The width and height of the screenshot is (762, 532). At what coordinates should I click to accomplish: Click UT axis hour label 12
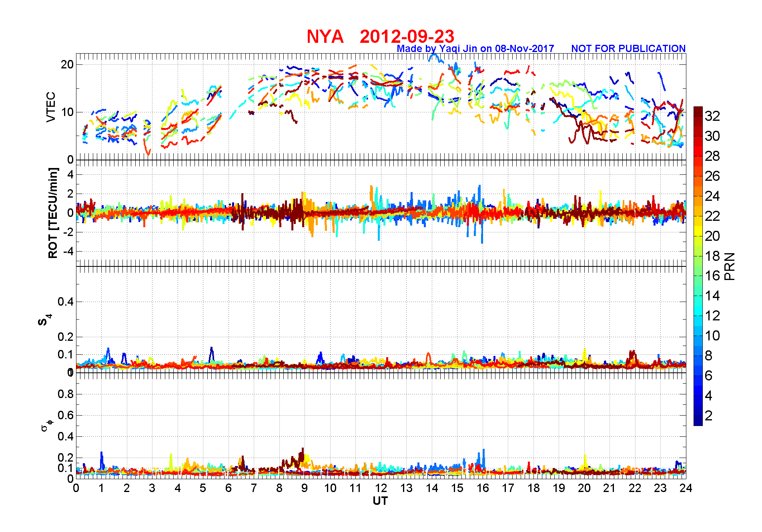(x=381, y=488)
